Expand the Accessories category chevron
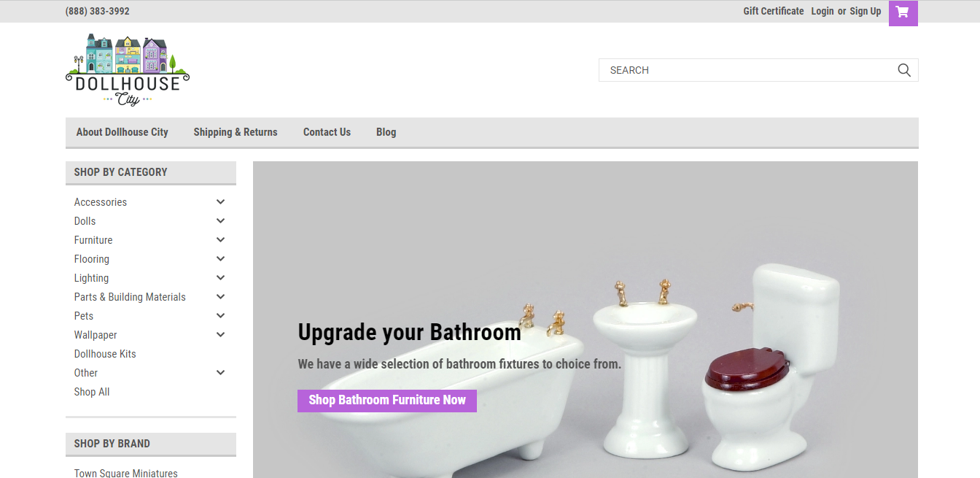 click(220, 202)
